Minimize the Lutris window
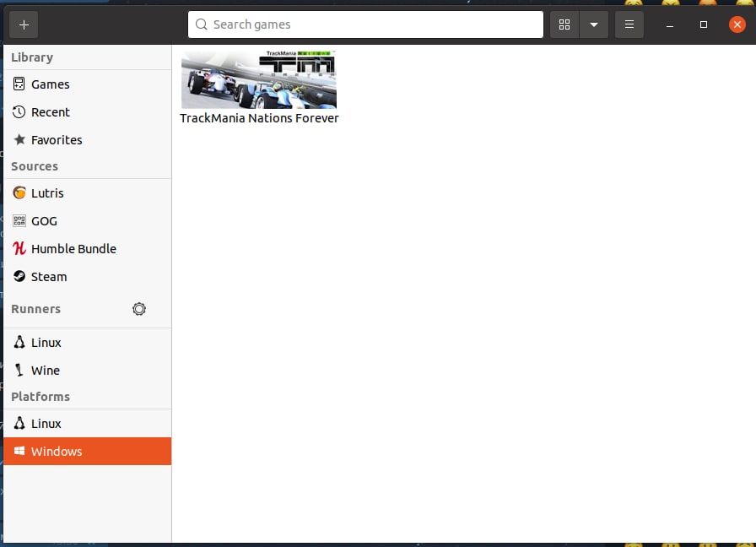Viewport: 756px width, 547px height. (670, 24)
